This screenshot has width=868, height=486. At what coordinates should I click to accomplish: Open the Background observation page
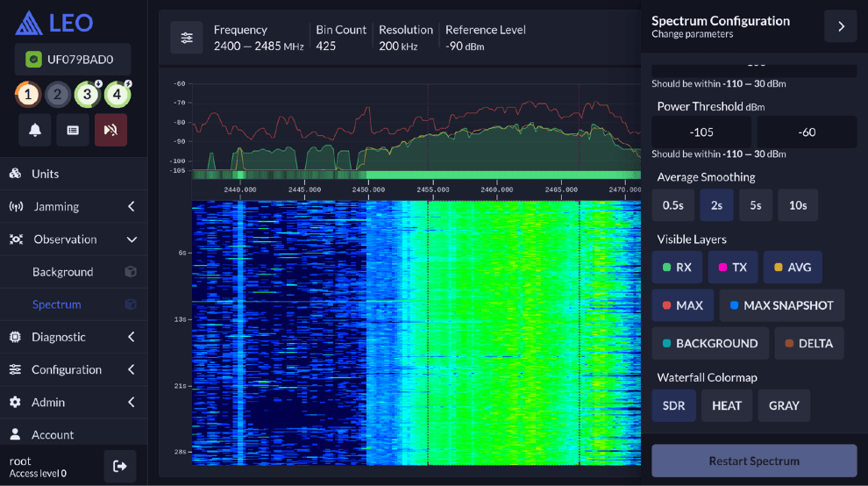click(x=74, y=272)
